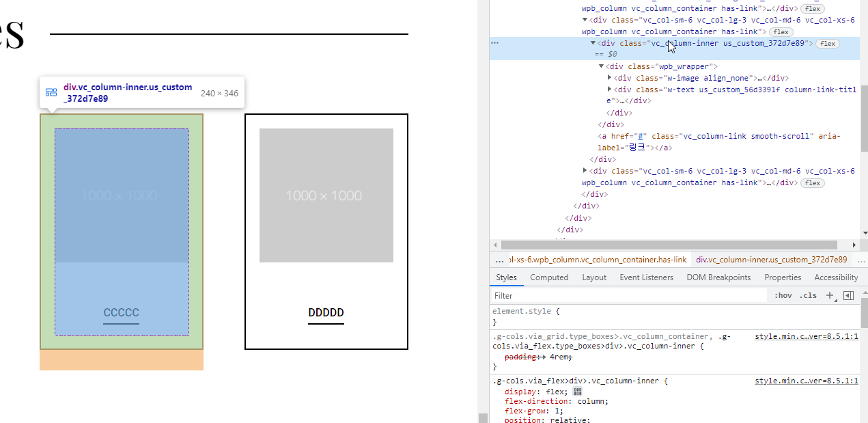Select the vc_column-link smooth-scroll anchor row
This screenshot has height=423, width=868.
pos(719,141)
